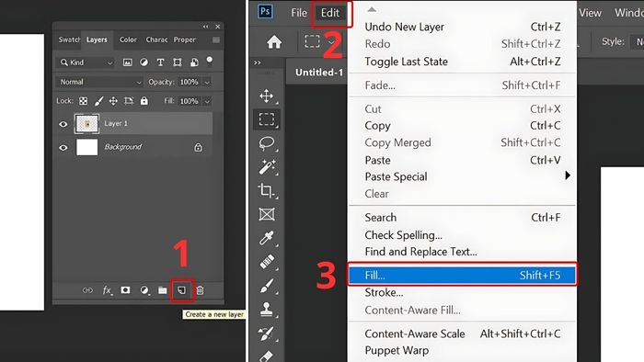Go to the Home screen icon
Image resolution: width=644 pixels, height=362 pixels.
coord(274,42)
